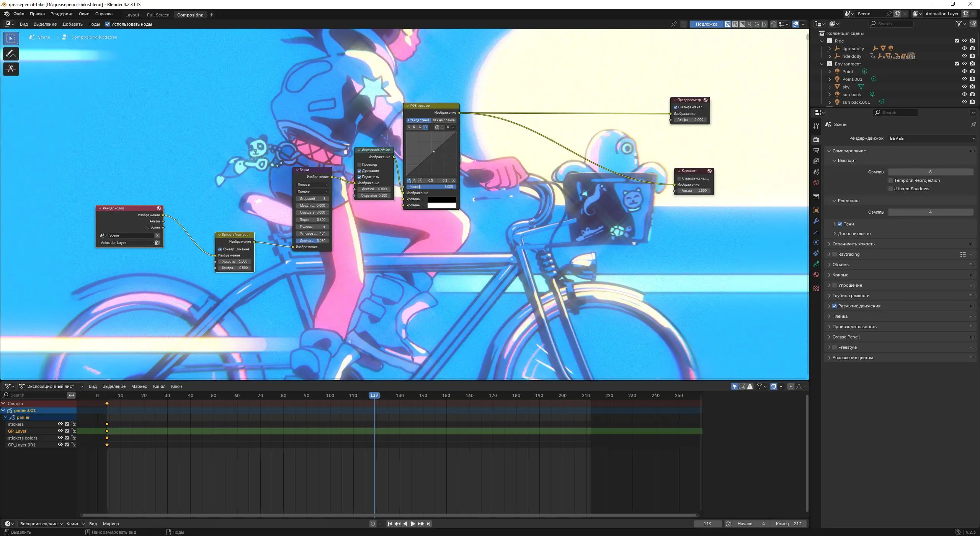Open the World properties tab icon
This screenshot has width=980, height=536.
816,183
